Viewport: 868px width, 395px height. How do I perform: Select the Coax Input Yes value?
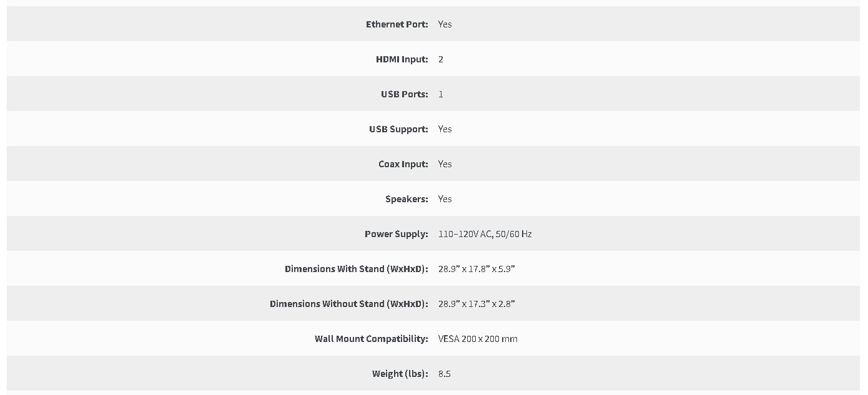click(445, 164)
